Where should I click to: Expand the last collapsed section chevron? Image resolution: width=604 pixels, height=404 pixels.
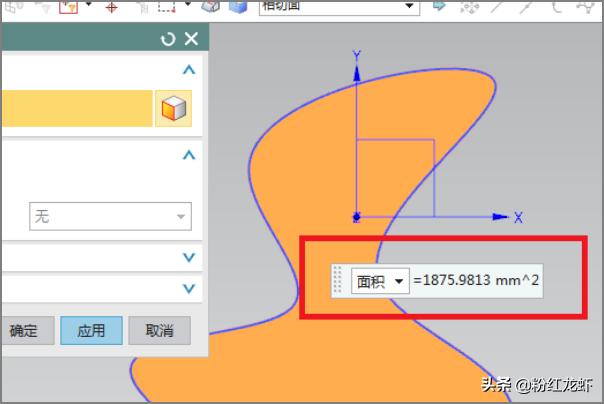pos(189,288)
